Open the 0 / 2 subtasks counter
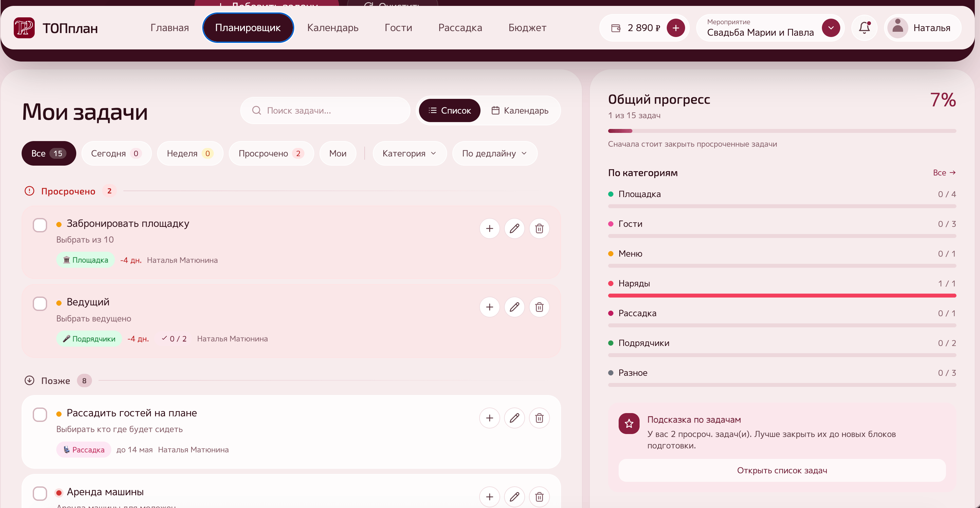The width and height of the screenshot is (980, 508). pos(174,339)
